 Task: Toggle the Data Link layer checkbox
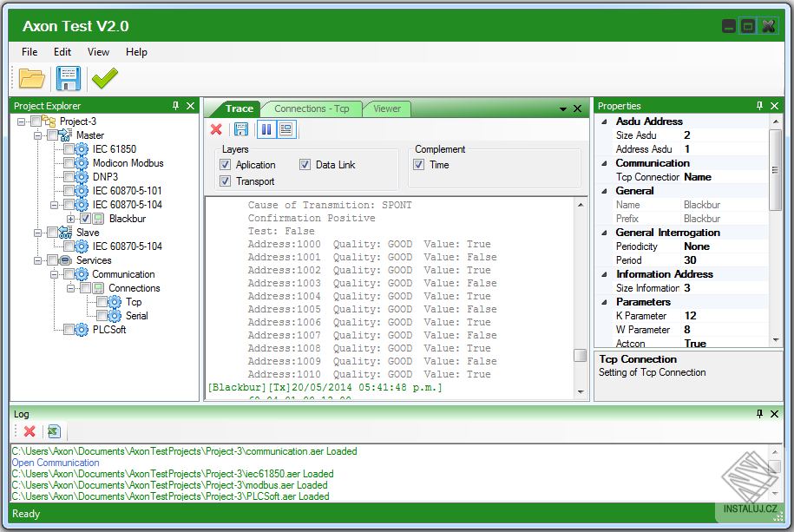pyautogui.click(x=305, y=165)
